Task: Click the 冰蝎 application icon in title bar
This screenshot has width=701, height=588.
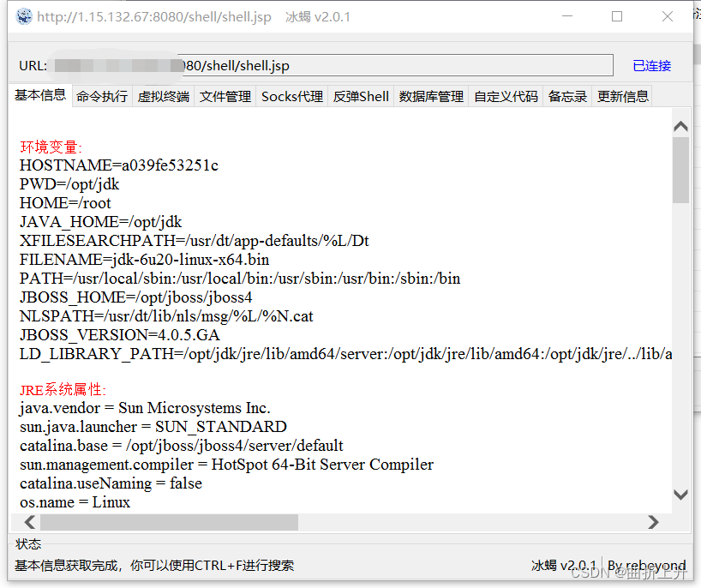Action: coord(24,16)
